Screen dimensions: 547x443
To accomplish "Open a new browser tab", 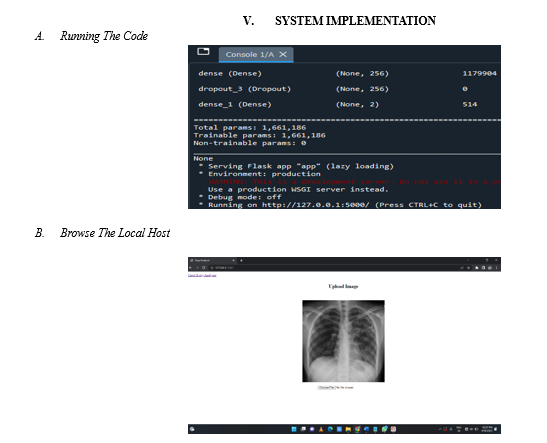I will tap(241, 261).
